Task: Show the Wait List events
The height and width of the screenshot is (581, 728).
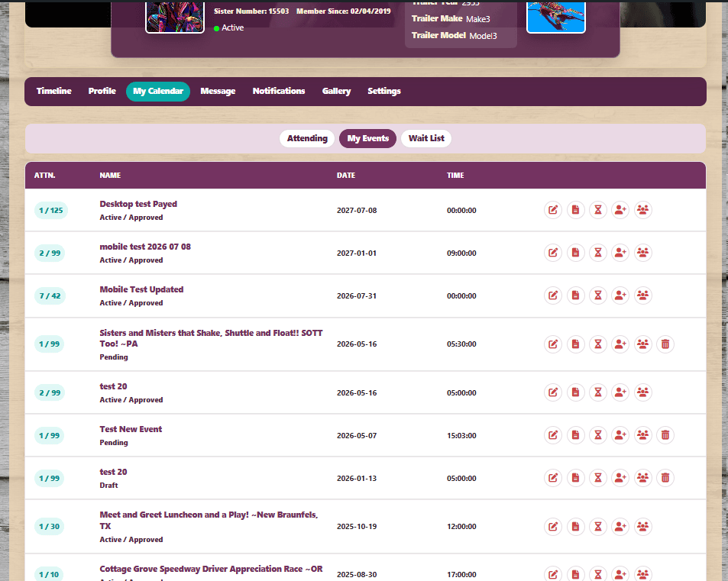Action: point(426,138)
